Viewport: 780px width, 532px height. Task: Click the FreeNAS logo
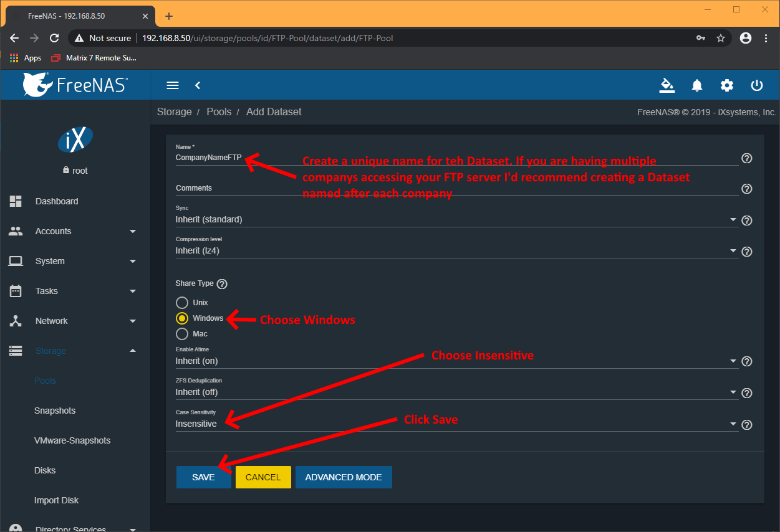coord(75,85)
